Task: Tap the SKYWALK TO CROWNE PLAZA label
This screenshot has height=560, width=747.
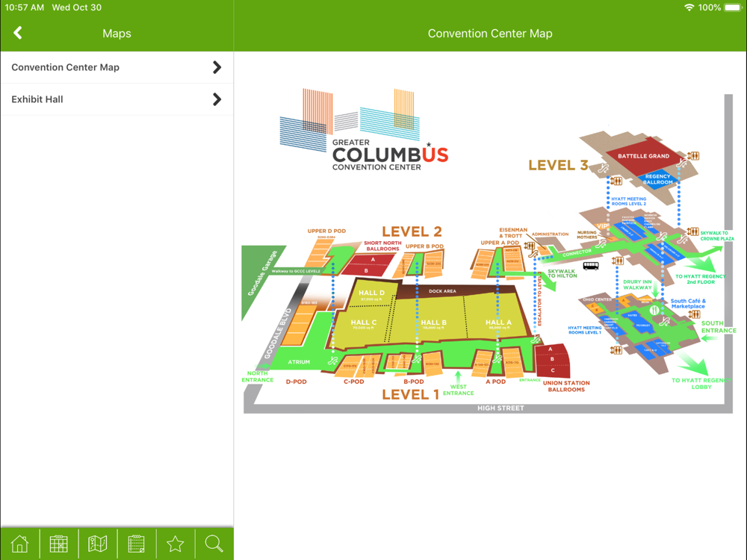Action: pyautogui.click(x=717, y=236)
